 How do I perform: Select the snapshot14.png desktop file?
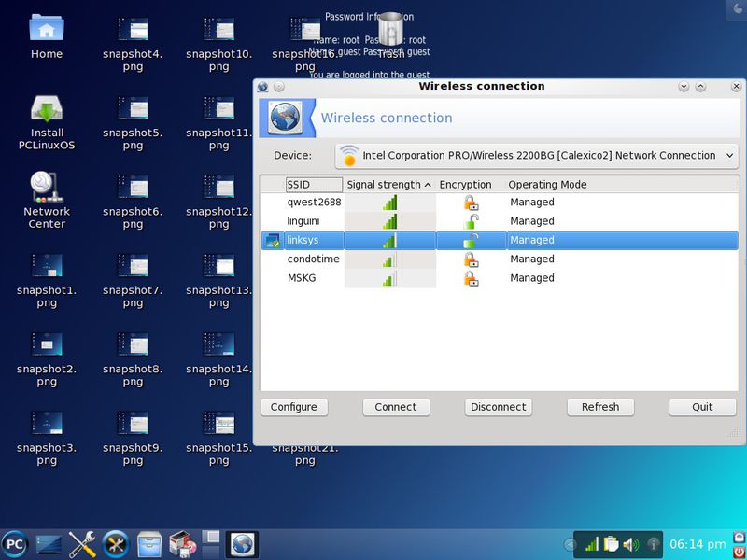tap(219, 359)
